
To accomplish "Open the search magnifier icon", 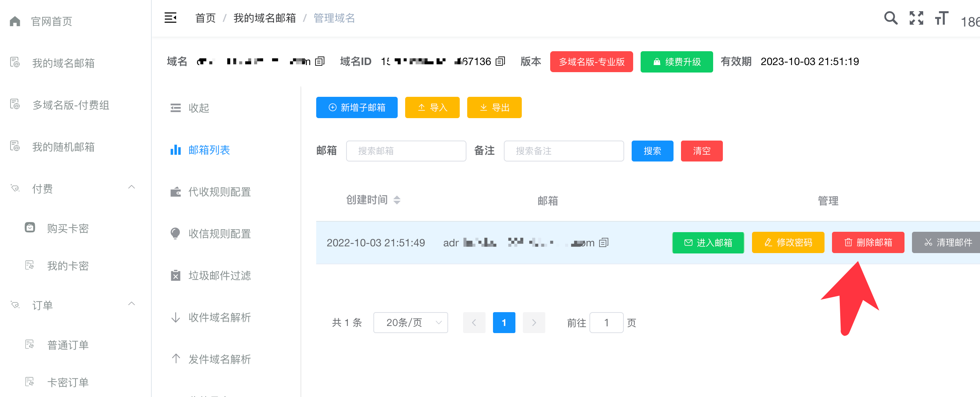I will (x=891, y=18).
